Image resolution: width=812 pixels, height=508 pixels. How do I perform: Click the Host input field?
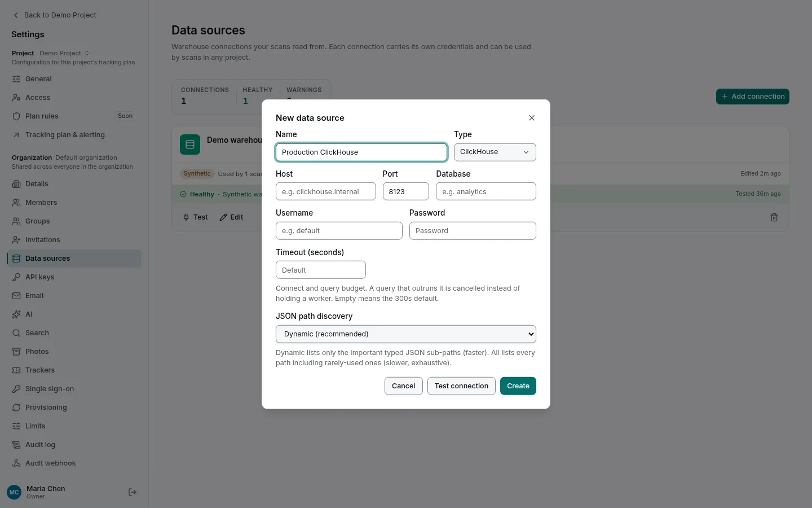[x=326, y=191]
